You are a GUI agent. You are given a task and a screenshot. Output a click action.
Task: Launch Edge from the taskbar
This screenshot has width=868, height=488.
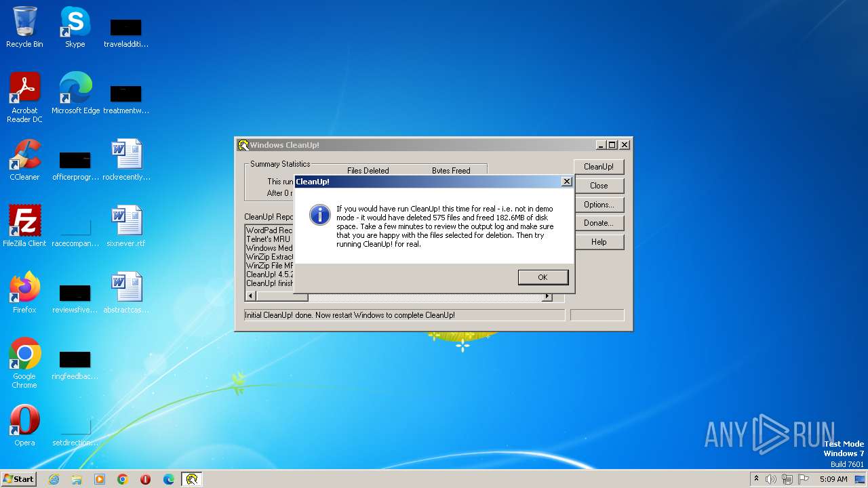pyautogui.click(x=169, y=479)
